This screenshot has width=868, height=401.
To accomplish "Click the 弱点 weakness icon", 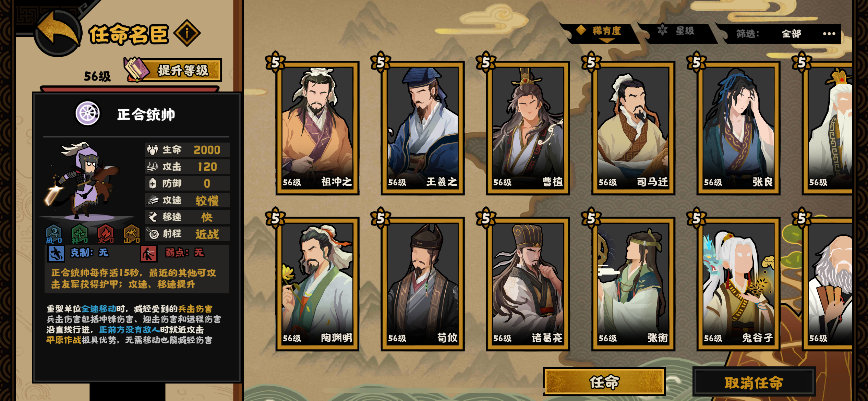I will coord(149,253).
